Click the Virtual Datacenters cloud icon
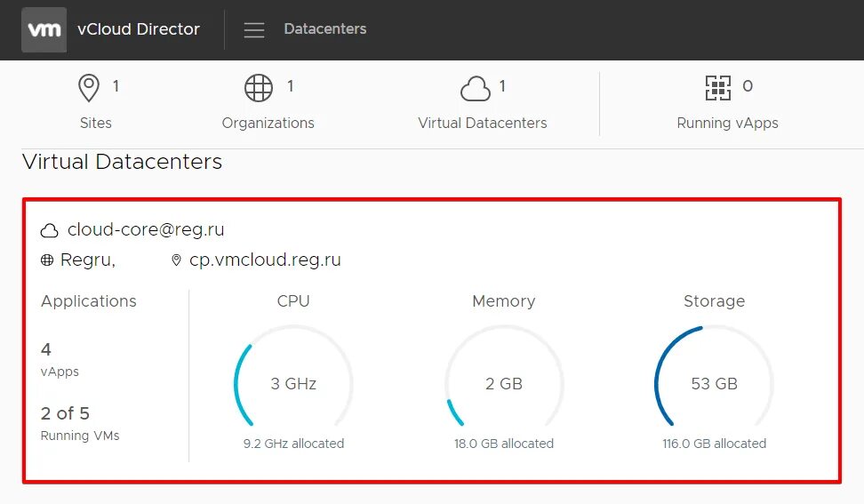Screen dimensions: 864x504 476,89
